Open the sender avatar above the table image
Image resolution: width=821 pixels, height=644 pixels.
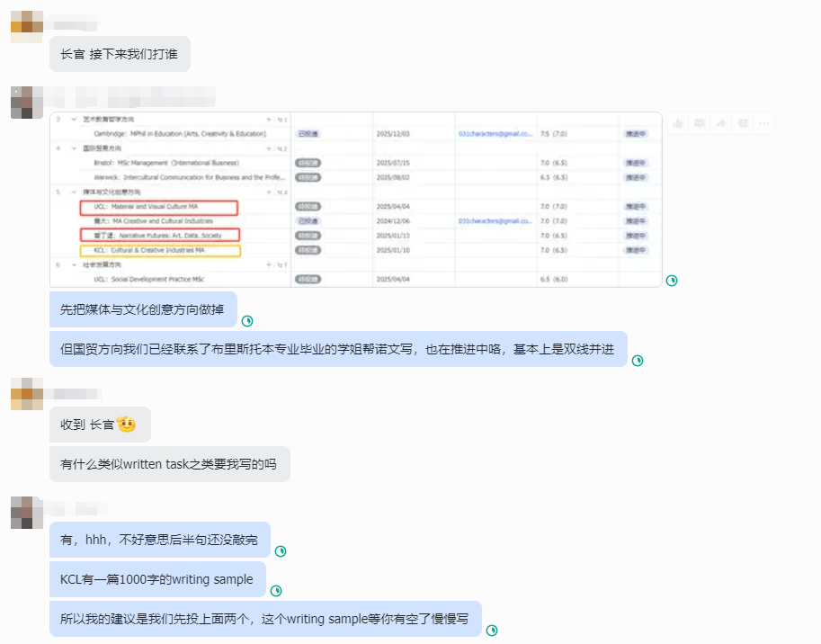27,103
